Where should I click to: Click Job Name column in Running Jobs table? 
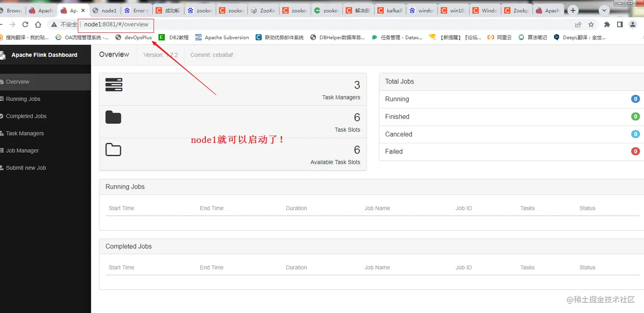pos(377,208)
